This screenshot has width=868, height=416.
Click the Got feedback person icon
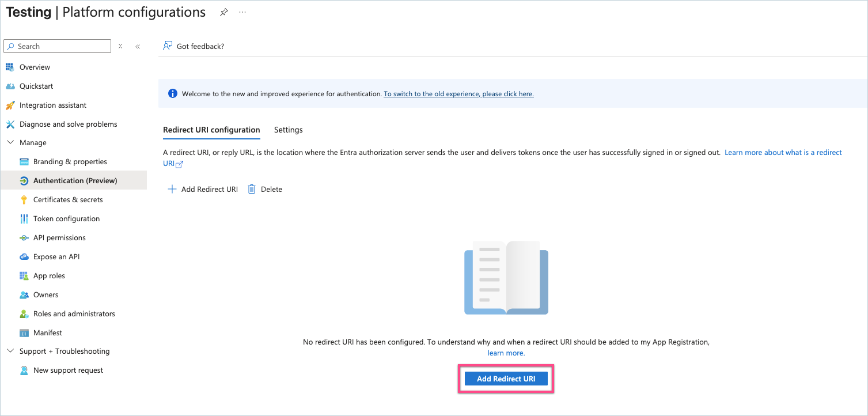pyautogui.click(x=168, y=46)
